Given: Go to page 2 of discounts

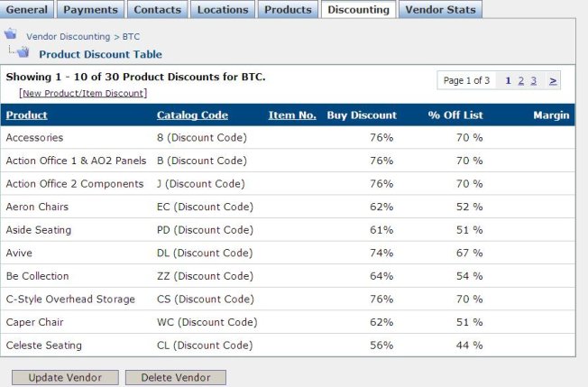Looking at the screenshot, I should tap(521, 80).
